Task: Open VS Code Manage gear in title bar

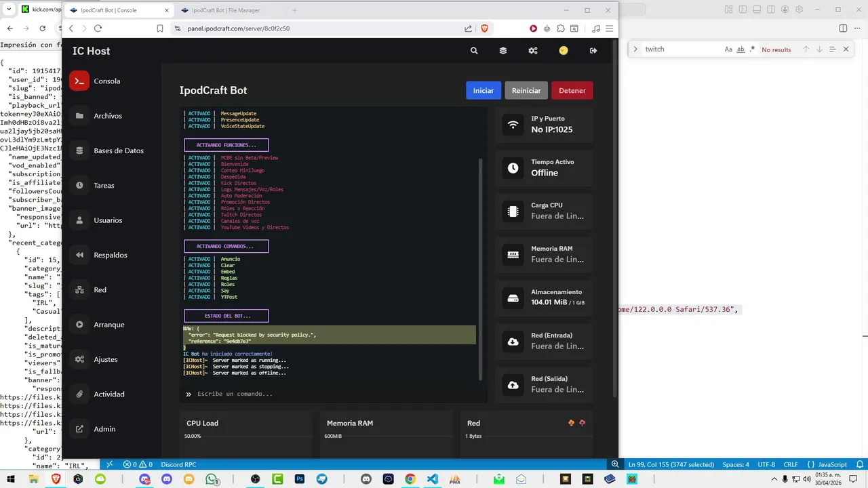Action: point(800,9)
